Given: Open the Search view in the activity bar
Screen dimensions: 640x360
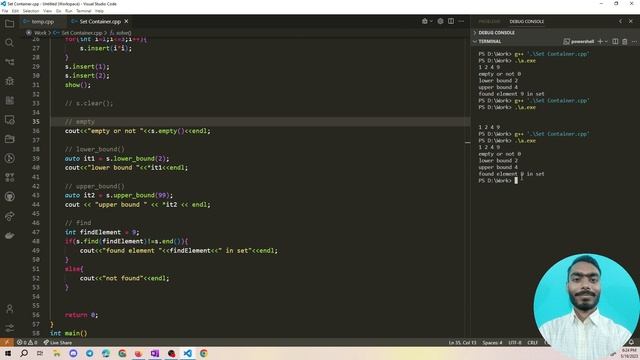Looking at the screenshot, I should (9, 43).
